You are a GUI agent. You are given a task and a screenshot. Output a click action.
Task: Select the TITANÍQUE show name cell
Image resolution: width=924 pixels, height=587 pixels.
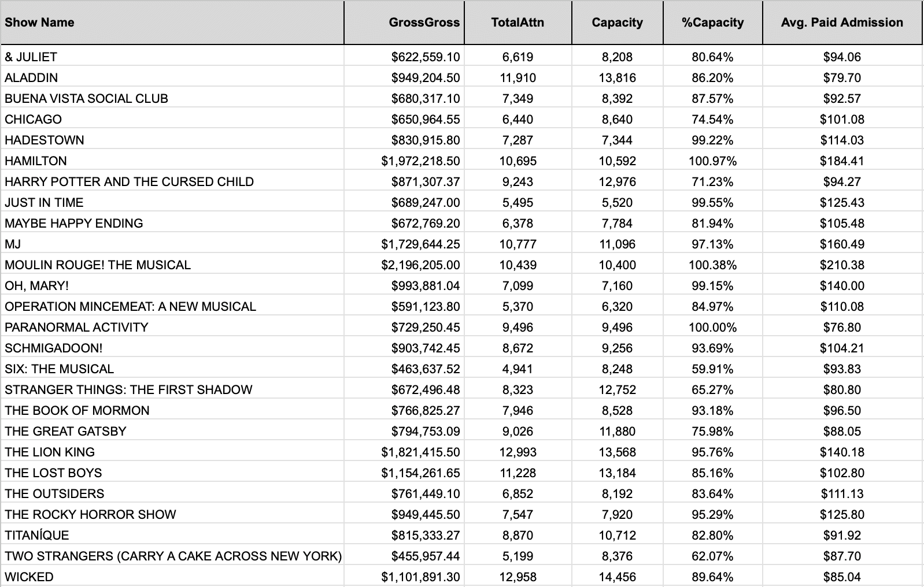pos(172,536)
